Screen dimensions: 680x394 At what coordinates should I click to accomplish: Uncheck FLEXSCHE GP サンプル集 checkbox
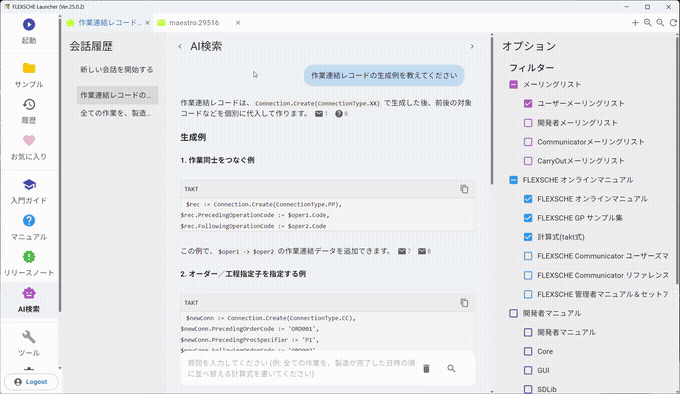point(528,218)
